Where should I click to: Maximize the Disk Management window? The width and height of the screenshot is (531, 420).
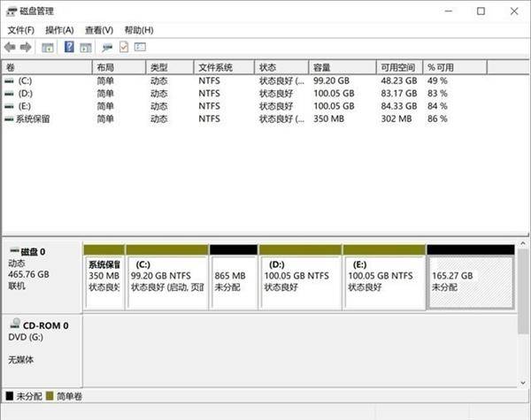[481, 11]
